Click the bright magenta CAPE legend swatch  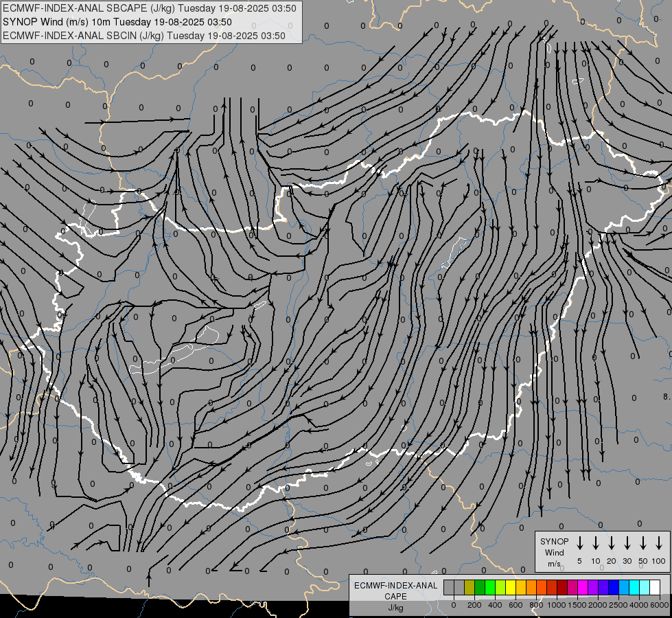point(583,587)
